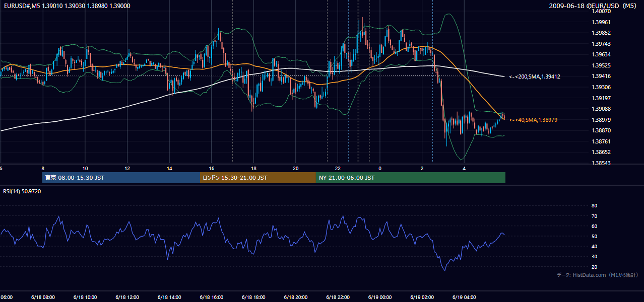
Task: Click RSI scale level 80
Action: (x=594, y=206)
